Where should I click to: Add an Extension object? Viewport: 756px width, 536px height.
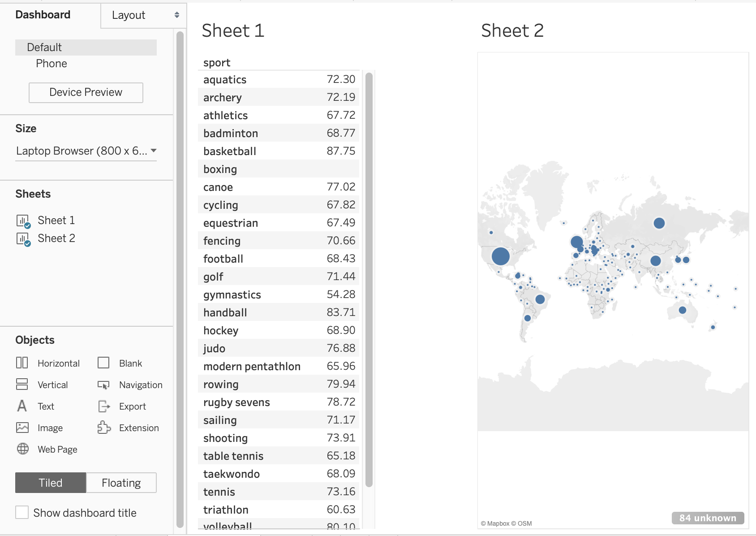click(x=103, y=428)
